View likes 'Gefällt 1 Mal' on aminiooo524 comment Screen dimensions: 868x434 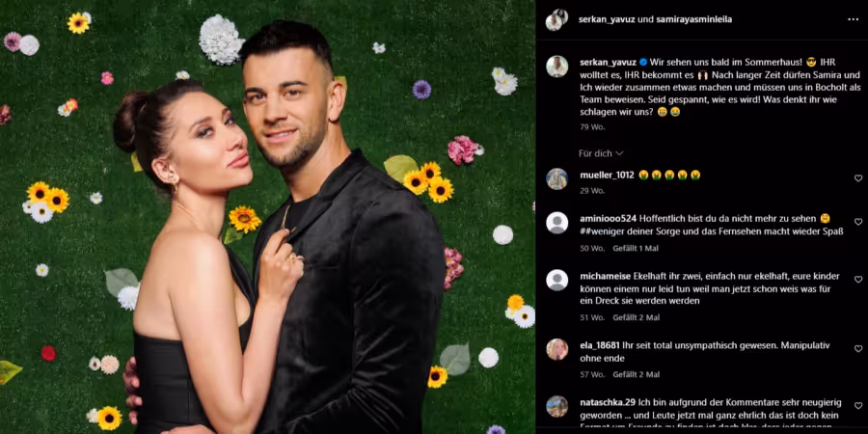[x=636, y=249]
